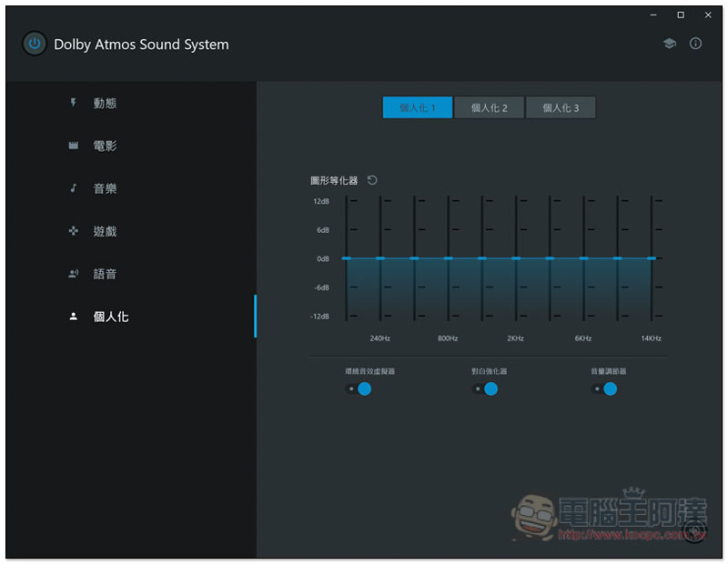
Task: Choose the 遊戲 profile
Action: pos(105,231)
